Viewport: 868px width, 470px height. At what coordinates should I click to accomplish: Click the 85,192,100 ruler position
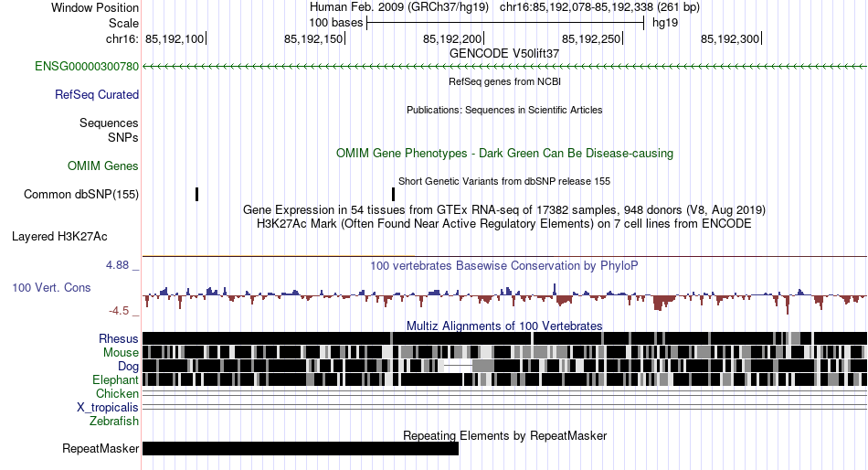[175, 38]
